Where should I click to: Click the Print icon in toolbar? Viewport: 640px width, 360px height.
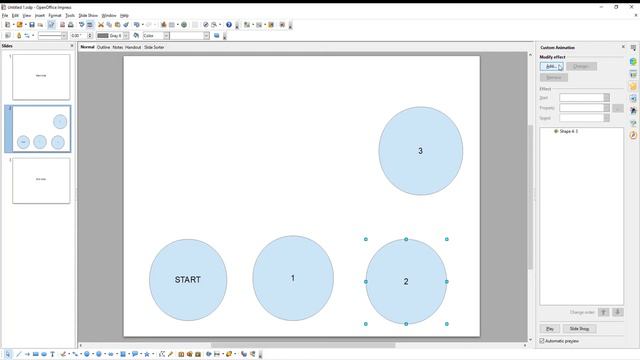click(x=71, y=25)
